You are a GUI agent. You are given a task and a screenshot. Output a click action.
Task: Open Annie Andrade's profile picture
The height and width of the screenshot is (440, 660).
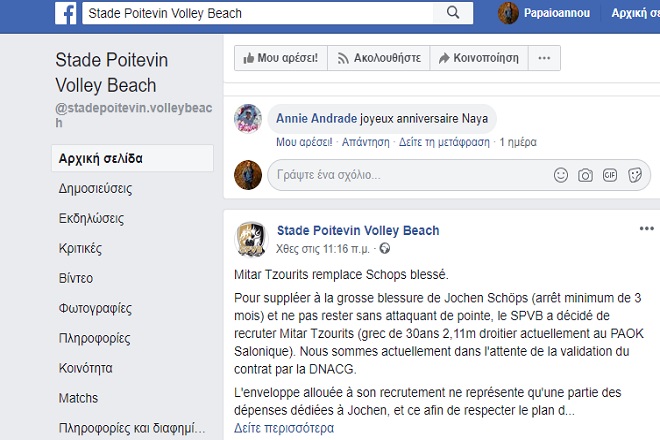pos(248,118)
